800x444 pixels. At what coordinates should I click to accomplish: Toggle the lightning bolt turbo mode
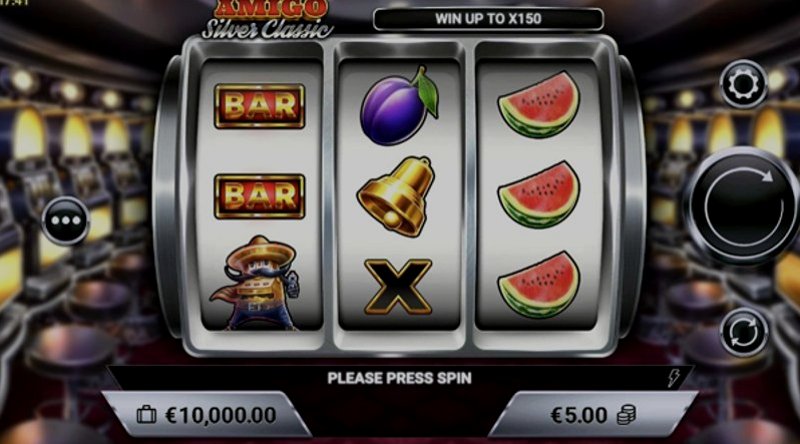pos(674,378)
